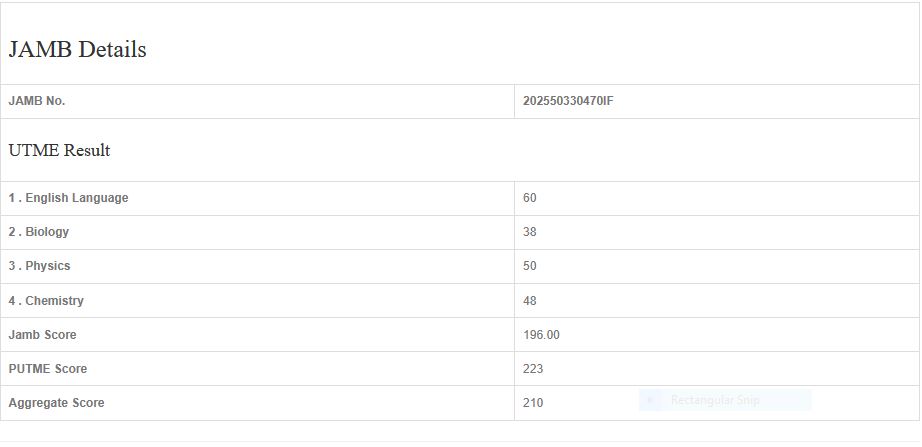Select the PUTME Score value 223
Viewport: 922px width, 447px height.
pos(533,369)
